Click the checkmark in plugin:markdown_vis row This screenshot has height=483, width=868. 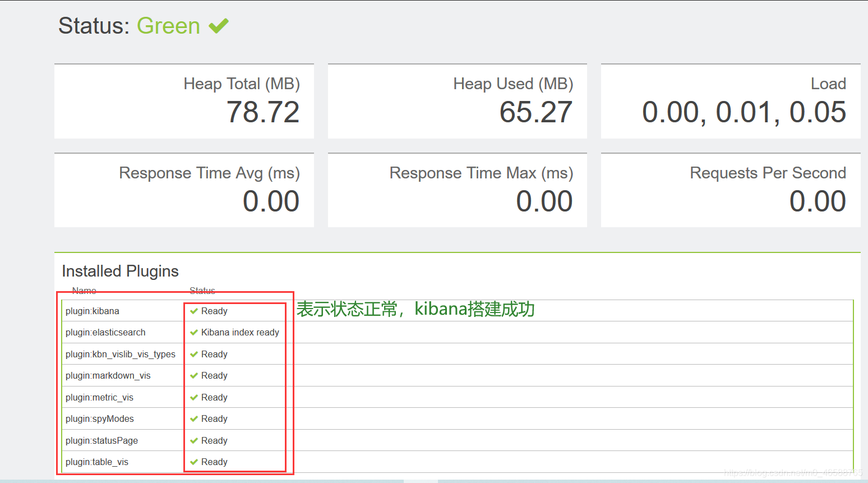tap(194, 375)
